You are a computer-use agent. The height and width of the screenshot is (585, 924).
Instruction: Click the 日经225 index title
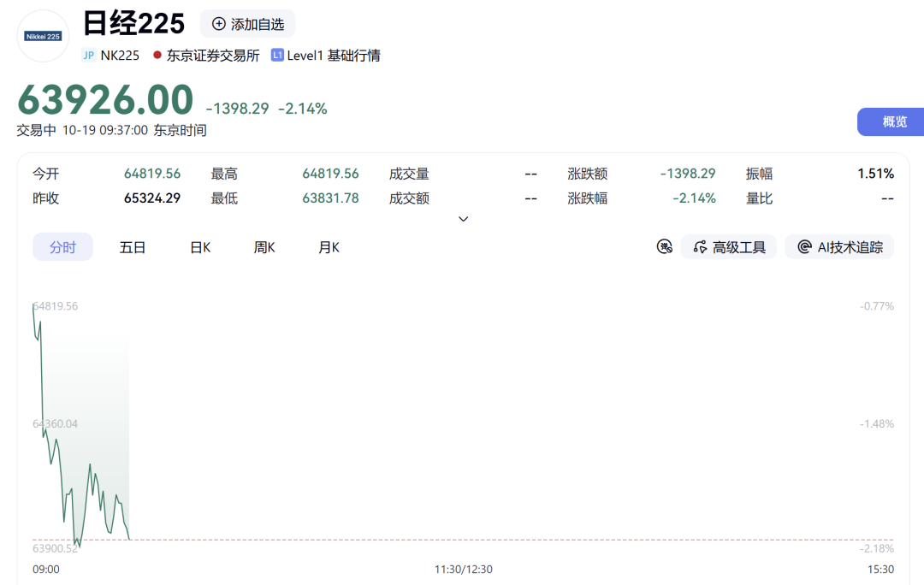coord(133,24)
